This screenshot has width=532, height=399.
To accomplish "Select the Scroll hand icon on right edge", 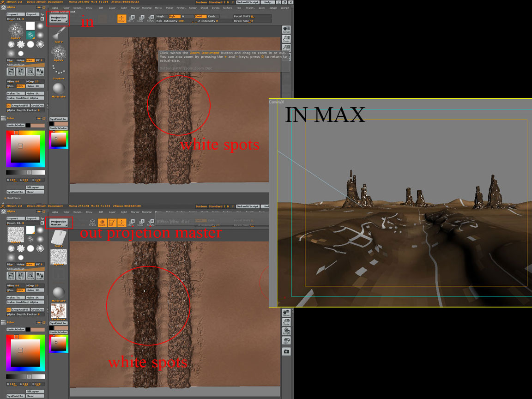I will coord(286,29).
